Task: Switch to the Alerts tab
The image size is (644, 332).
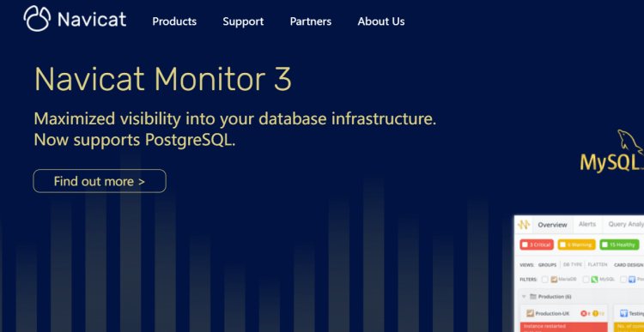Action: (587, 224)
